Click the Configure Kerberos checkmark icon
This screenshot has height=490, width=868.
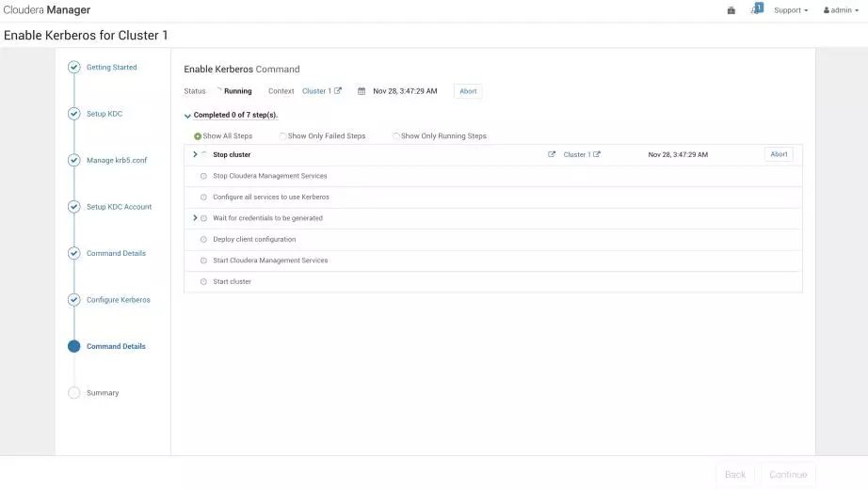click(73, 300)
